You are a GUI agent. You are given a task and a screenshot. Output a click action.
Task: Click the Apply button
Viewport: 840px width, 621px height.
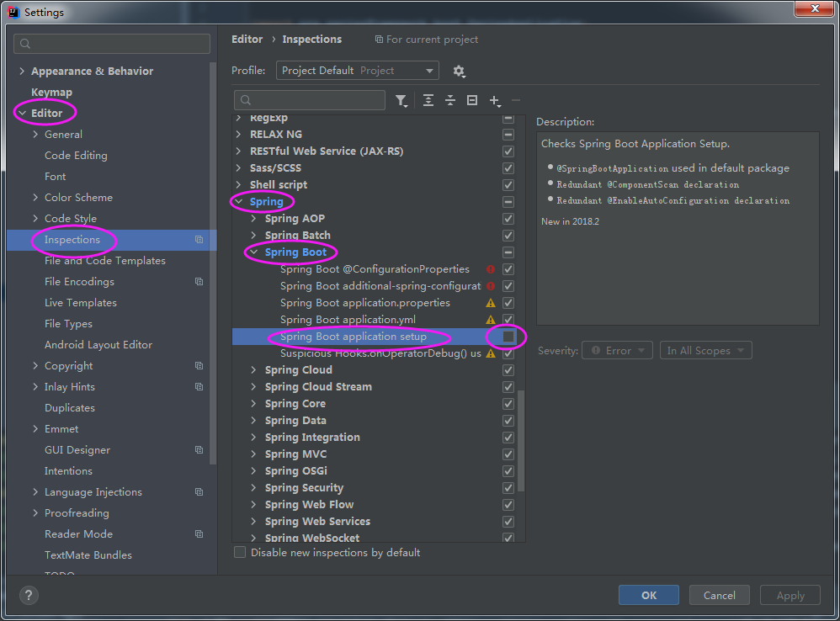790,595
